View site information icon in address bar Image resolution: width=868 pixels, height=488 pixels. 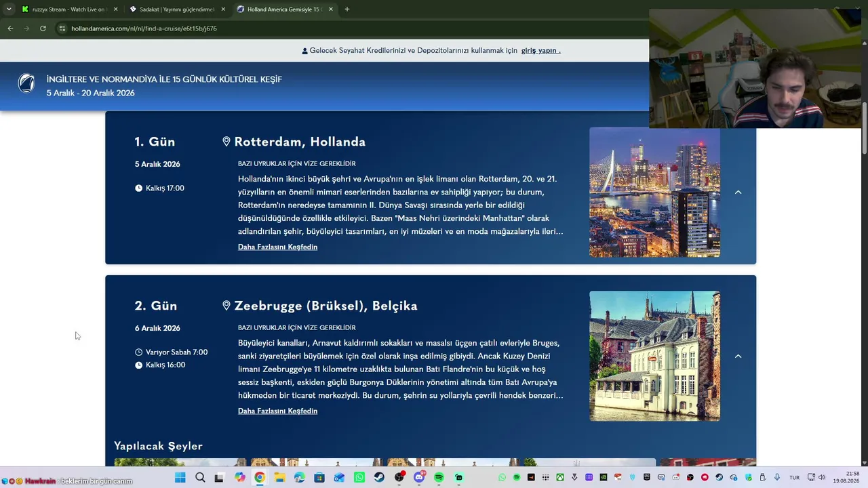pyautogui.click(x=62, y=28)
